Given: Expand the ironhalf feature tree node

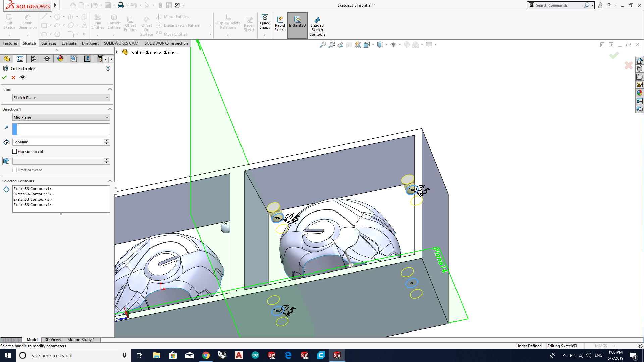Looking at the screenshot, I should (x=117, y=52).
